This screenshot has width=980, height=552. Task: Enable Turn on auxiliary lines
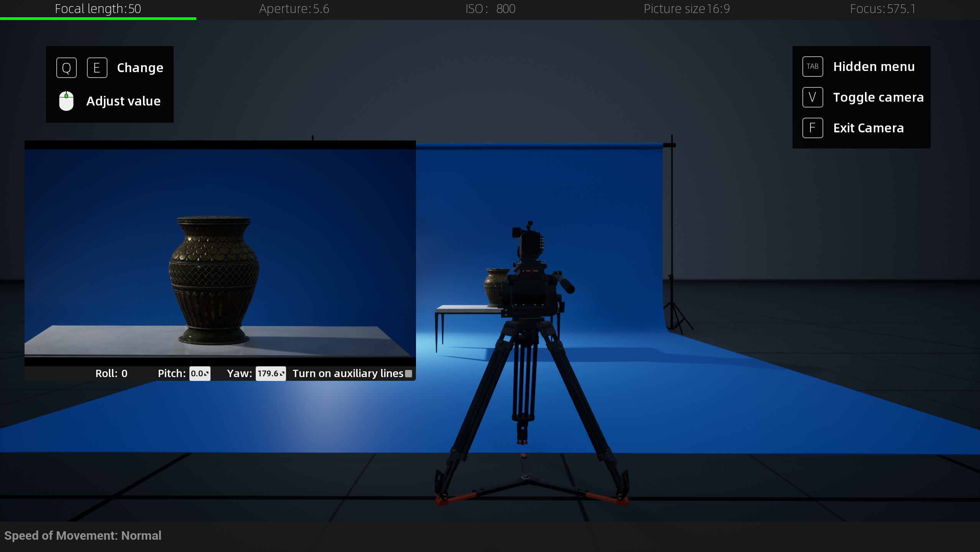[x=408, y=373]
